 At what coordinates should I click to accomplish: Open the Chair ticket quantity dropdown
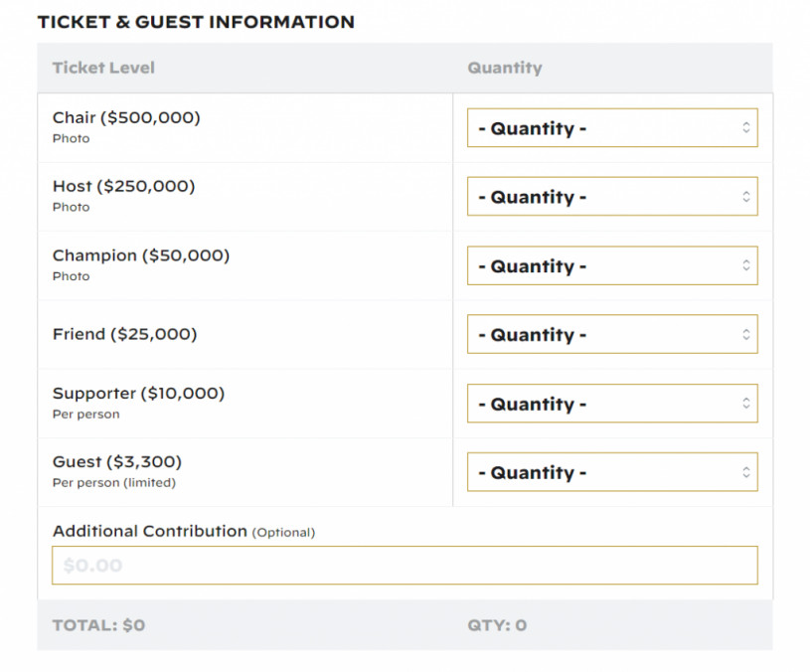611,128
